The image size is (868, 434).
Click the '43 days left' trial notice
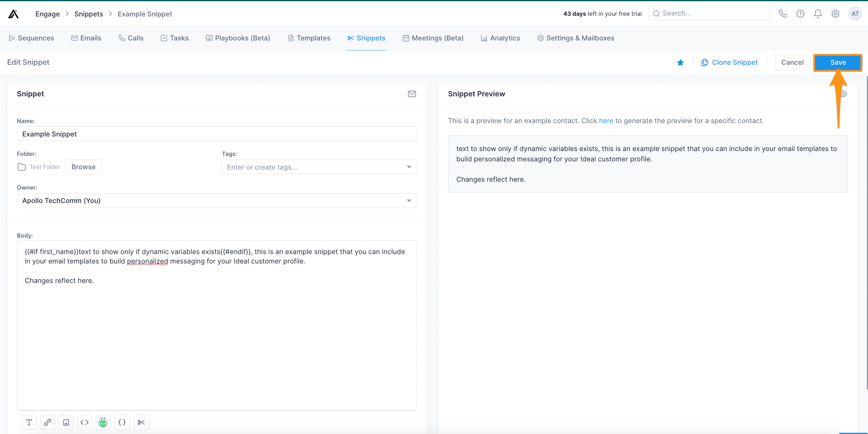pos(602,14)
